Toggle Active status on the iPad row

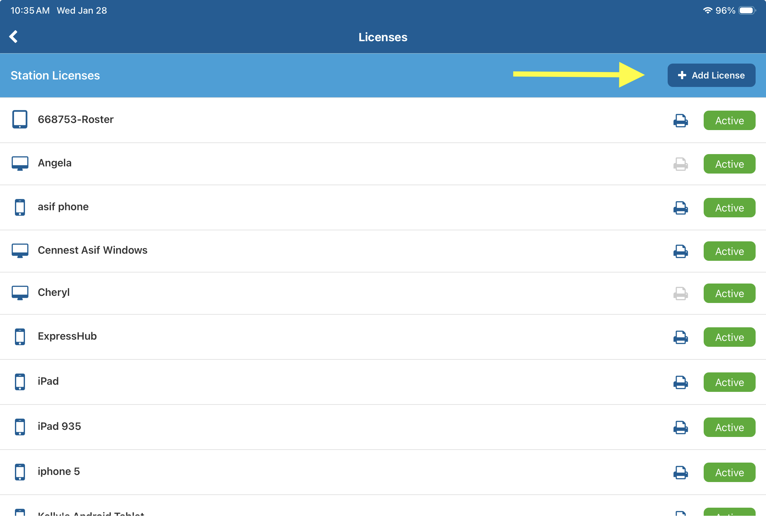click(x=729, y=382)
